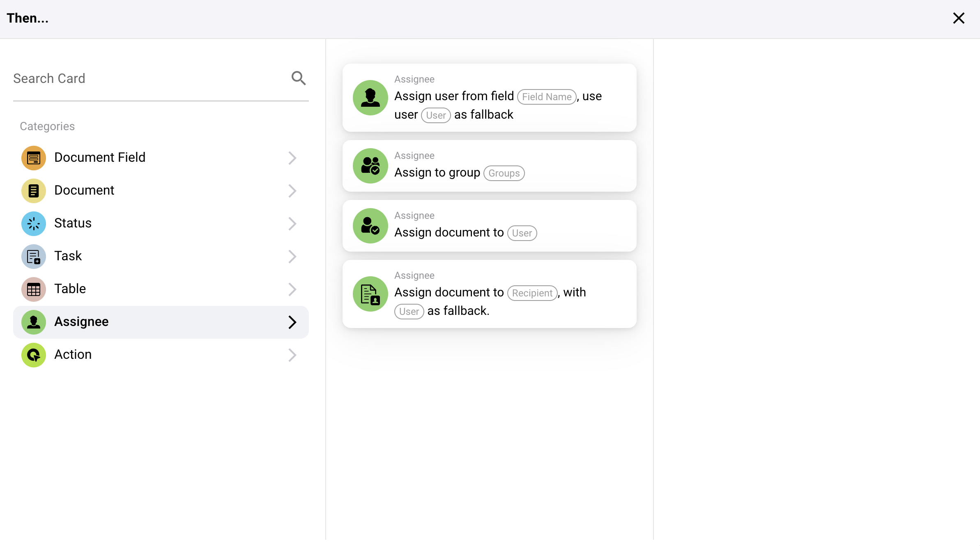Viewport: 980px width, 546px height.
Task: Click the user-from-field card icon
Action: pos(370,97)
